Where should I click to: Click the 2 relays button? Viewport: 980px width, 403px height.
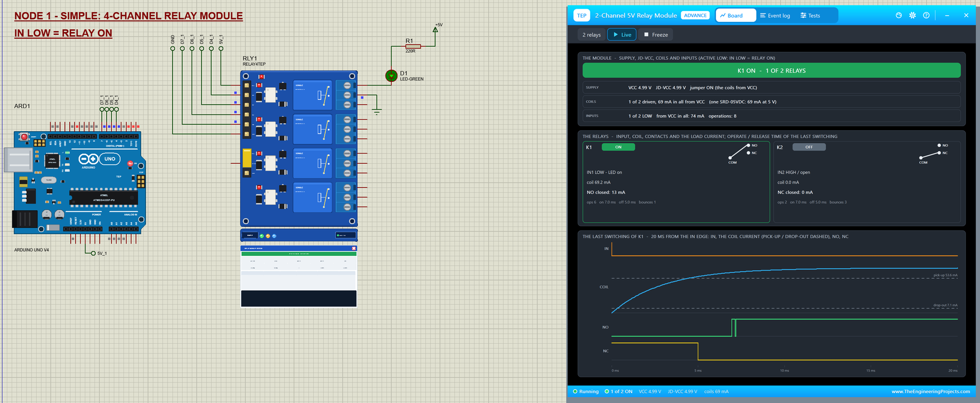(591, 35)
